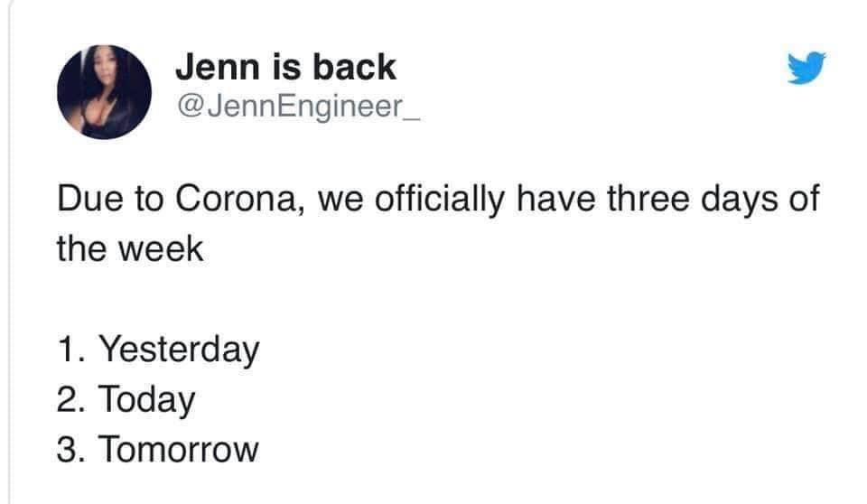Click the blue Twitter bird logo
This screenshot has height=504, width=867.
pyautogui.click(x=806, y=68)
